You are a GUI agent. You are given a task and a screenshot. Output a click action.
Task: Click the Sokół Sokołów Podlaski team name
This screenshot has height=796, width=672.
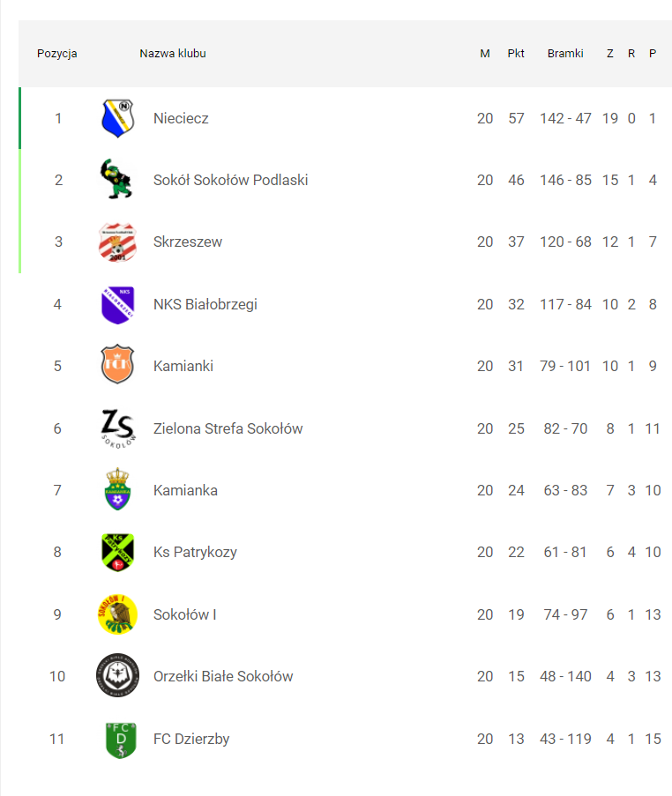[230, 180]
